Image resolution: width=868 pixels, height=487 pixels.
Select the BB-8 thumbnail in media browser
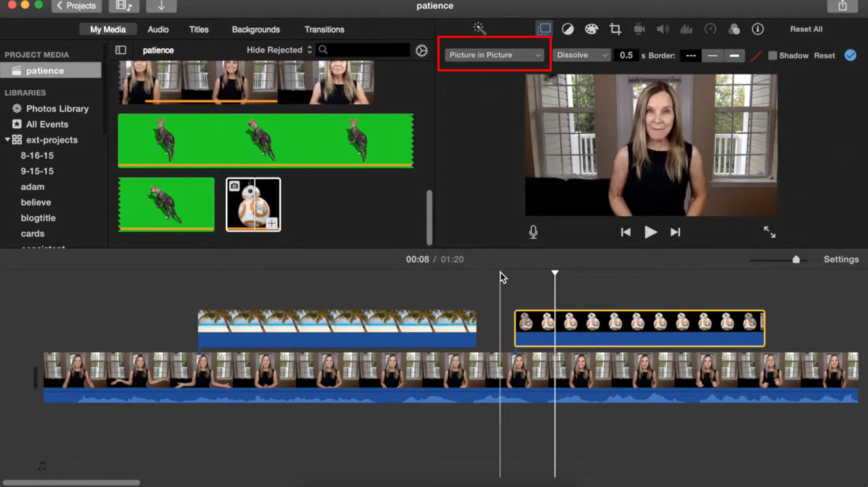coord(253,204)
